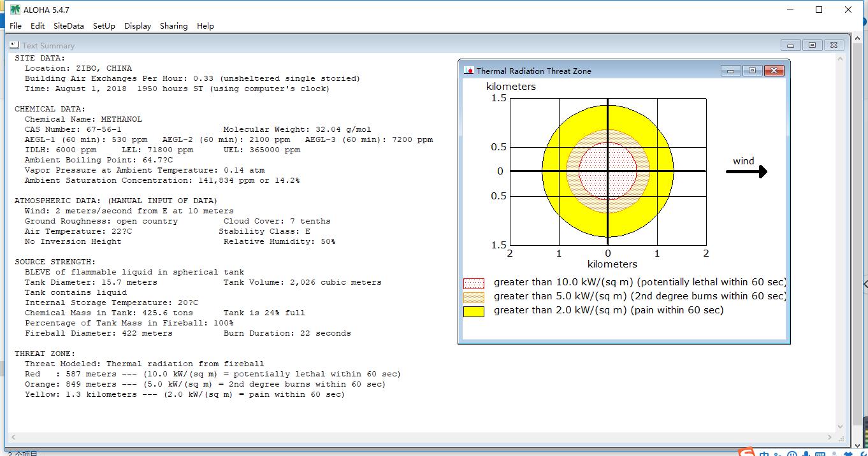Click 'UEL: 365000 ppm' text

[x=261, y=150]
